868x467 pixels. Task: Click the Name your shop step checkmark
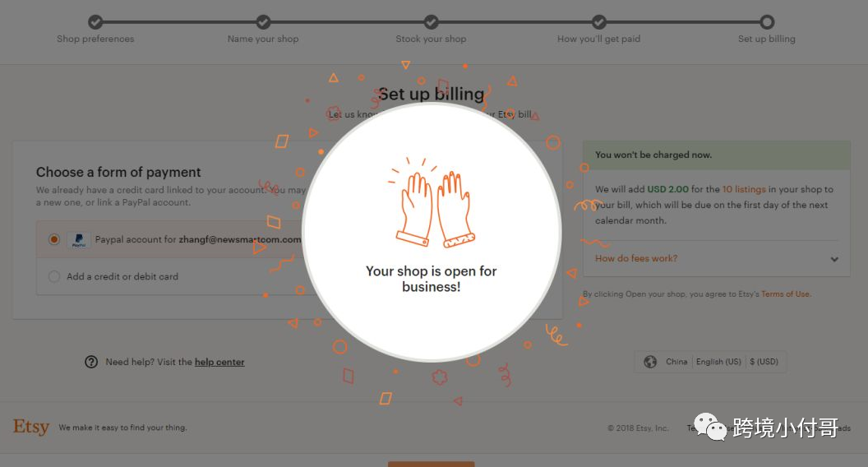tap(264, 22)
